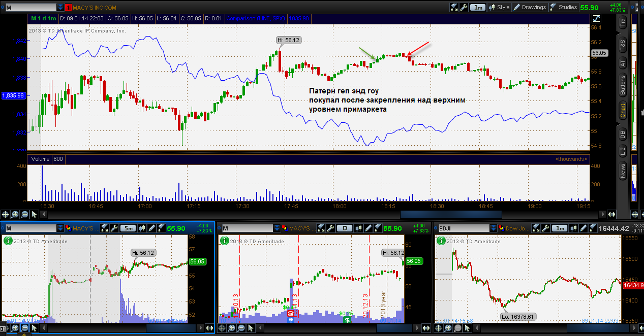Screen dimensions: 644x336
Task: Open candlestick style icon in $DJI chart
Action: (574, 228)
